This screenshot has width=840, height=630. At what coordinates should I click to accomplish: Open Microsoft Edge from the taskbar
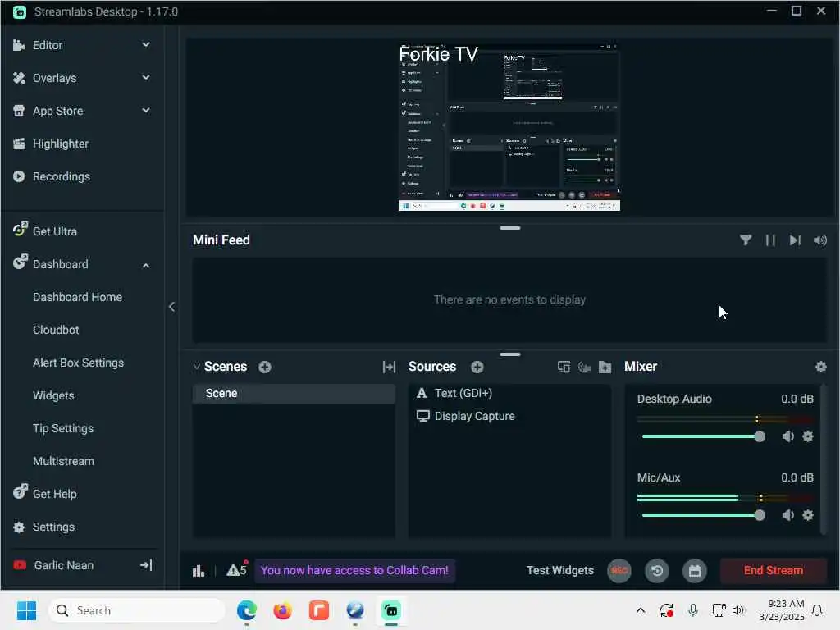point(246,610)
